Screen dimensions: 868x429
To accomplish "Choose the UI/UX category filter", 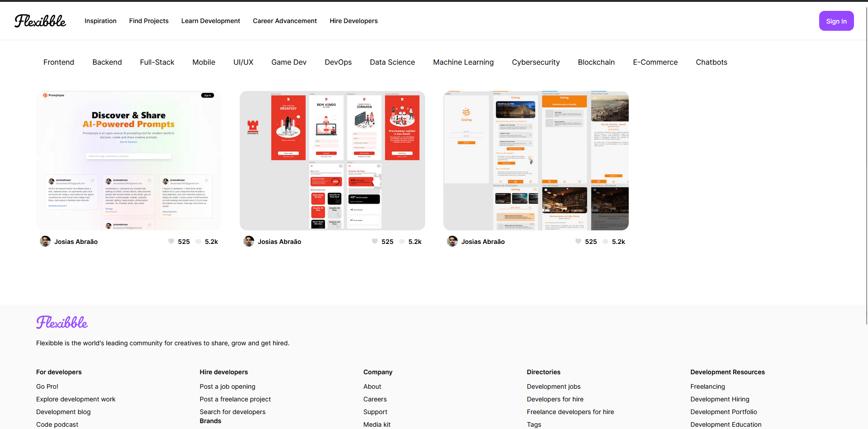I will click(x=243, y=62).
